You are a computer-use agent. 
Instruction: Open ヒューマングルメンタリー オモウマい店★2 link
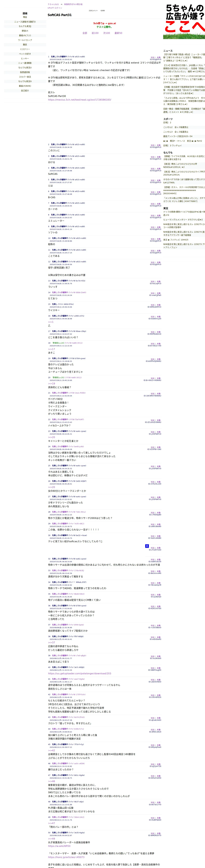[x=183, y=220]
